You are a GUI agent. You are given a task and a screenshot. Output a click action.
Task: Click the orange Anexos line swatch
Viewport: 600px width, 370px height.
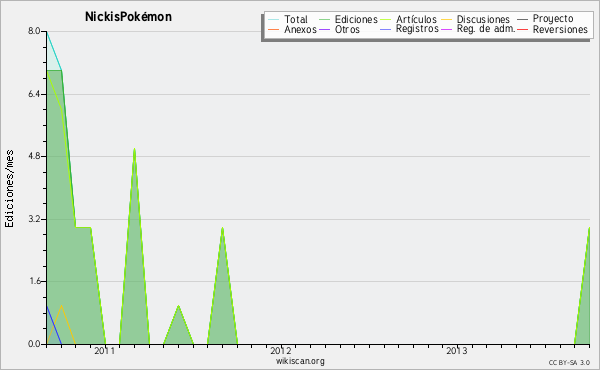point(274,30)
